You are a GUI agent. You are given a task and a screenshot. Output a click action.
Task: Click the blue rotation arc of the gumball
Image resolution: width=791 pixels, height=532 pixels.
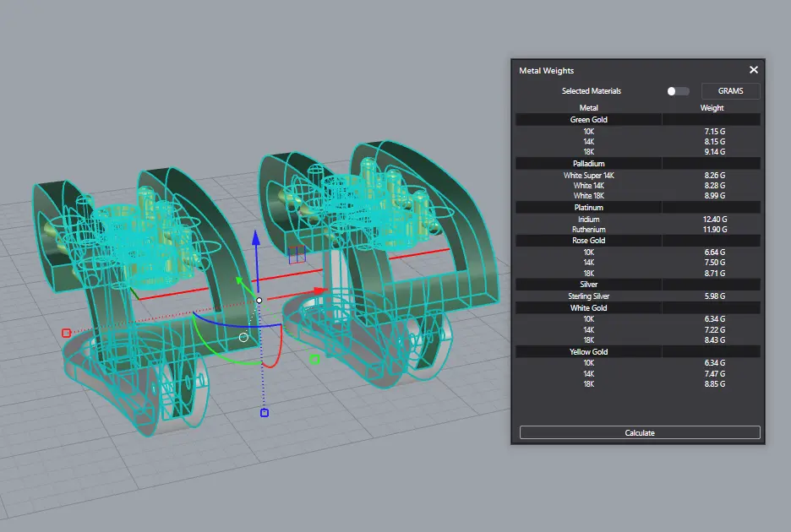click(228, 326)
